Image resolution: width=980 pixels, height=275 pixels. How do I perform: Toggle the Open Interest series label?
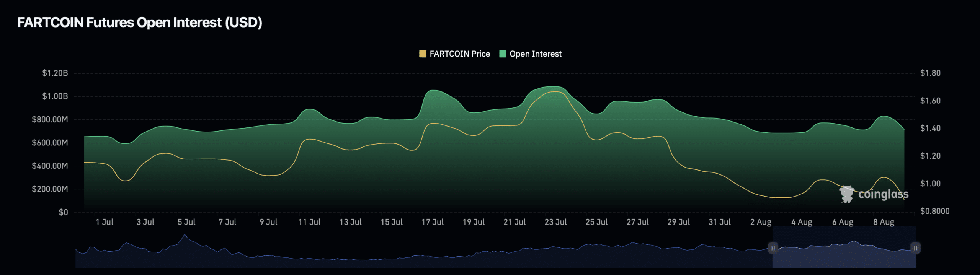coord(535,54)
